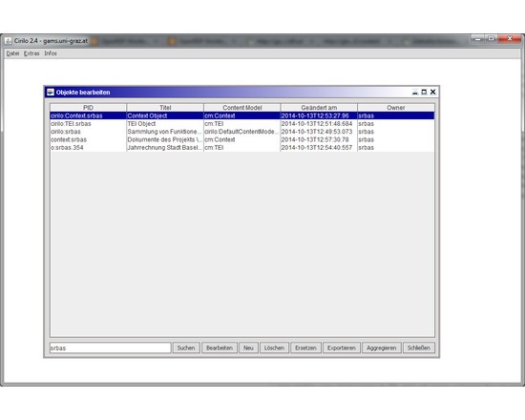Click date cell 2014-10-13T12:49:53.073
The width and height of the screenshot is (525, 420).
point(319,132)
